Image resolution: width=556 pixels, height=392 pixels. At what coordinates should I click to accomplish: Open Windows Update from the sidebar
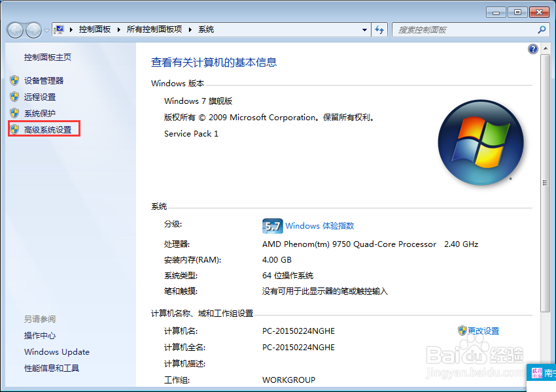[56, 351]
